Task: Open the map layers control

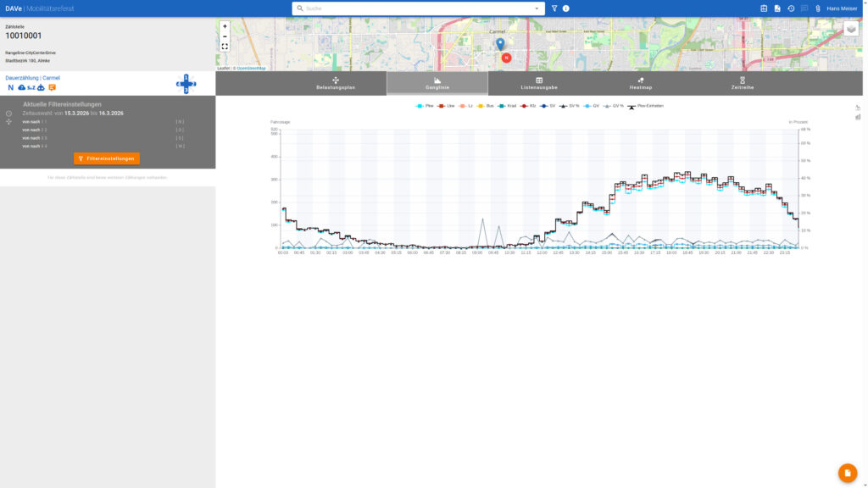Action: pos(851,29)
